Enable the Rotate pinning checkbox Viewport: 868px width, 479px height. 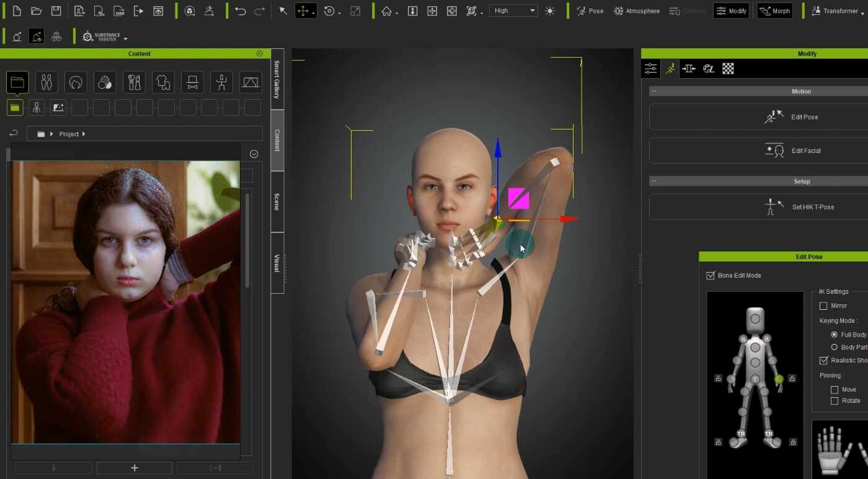tap(835, 401)
